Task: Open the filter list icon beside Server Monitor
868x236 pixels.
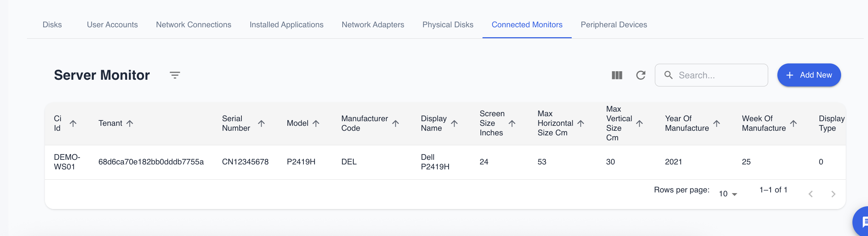Action: (175, 75)
